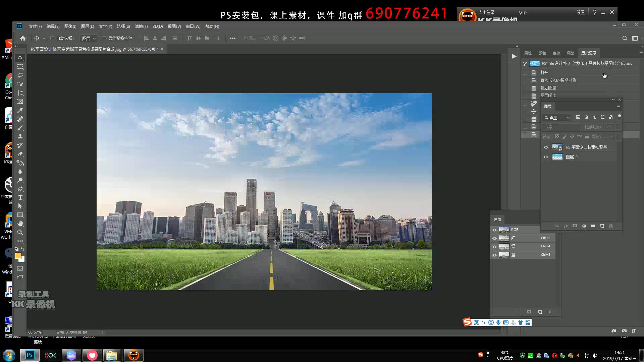Open the 滤镜(T) menu
This screenshot has width=644, height=362.
pos(141,26)
